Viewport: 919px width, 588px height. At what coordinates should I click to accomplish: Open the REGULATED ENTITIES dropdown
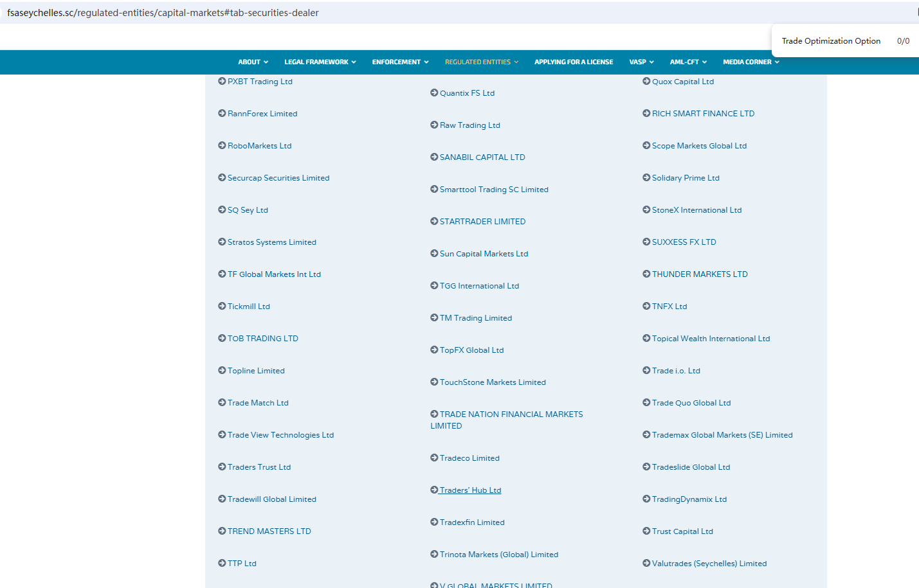[x=482, y=62]
